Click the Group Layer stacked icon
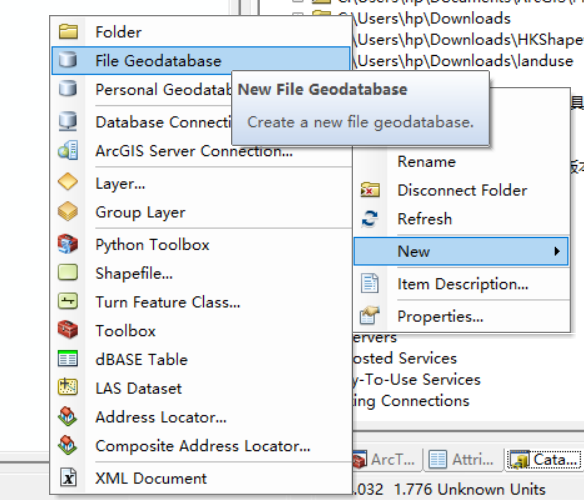This screenshot has height=500, width=584. (68, 212)
